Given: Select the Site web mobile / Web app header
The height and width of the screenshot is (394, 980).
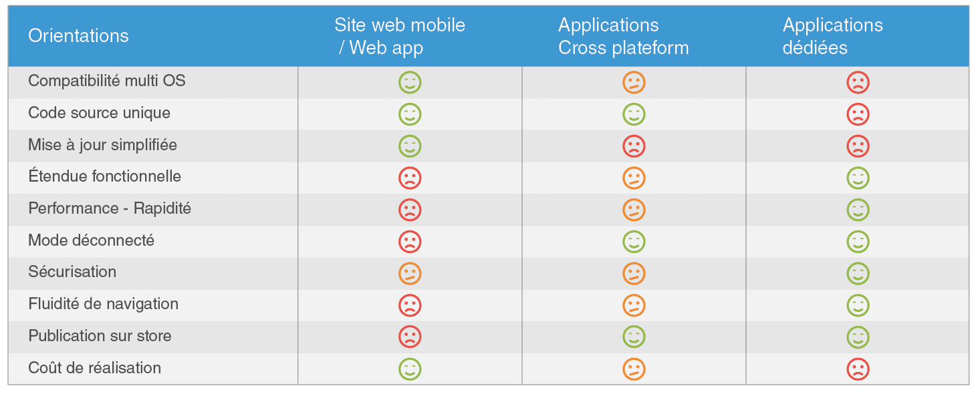Looking at the screenshot, I should [x=400, y=37].
